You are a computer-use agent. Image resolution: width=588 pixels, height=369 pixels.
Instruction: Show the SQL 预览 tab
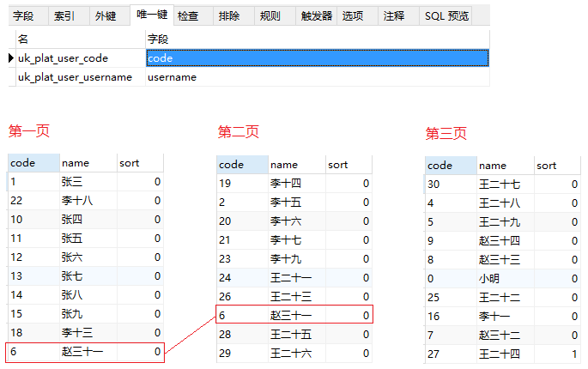pyautogui.click(x=446, y=16)
